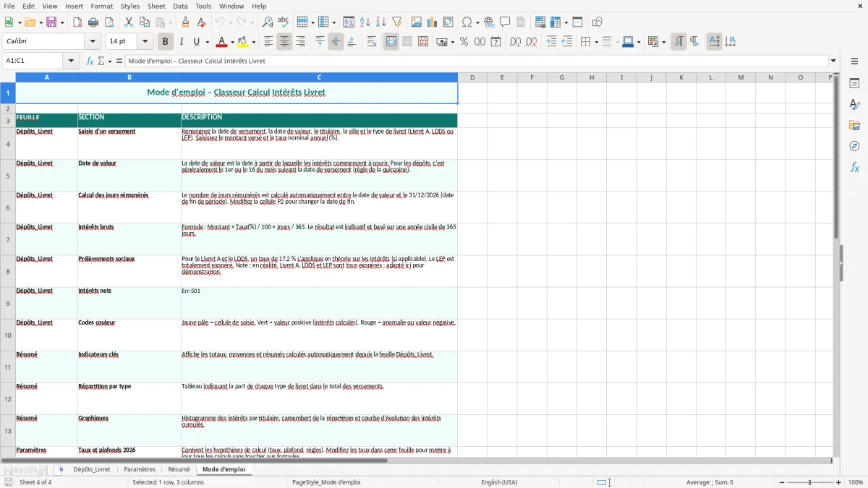Open the sidebar Gallery panel
The height and width of the screenshot is (488, 868).
pos(854,125)
